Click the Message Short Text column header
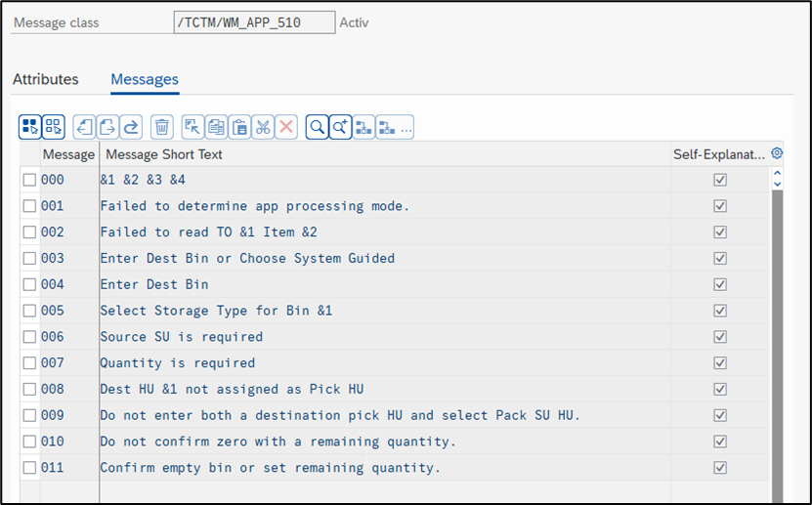 [164, 154]
